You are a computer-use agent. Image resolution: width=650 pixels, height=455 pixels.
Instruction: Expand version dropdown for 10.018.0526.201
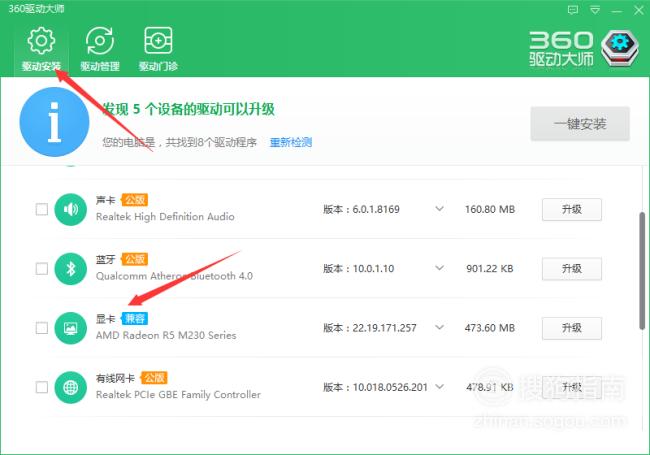tap(439, 387)
